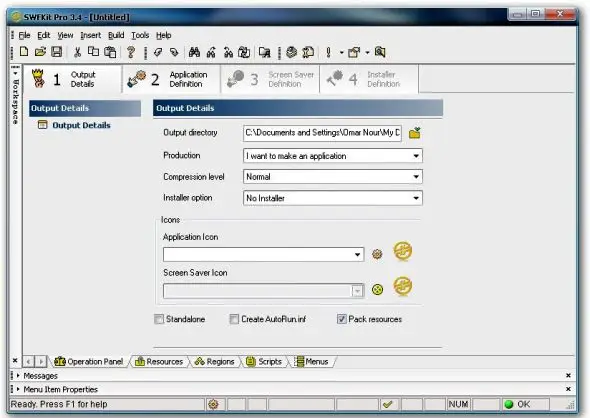Click the Find binoculars icon
The image size is (590, 418).
[195, 52]
